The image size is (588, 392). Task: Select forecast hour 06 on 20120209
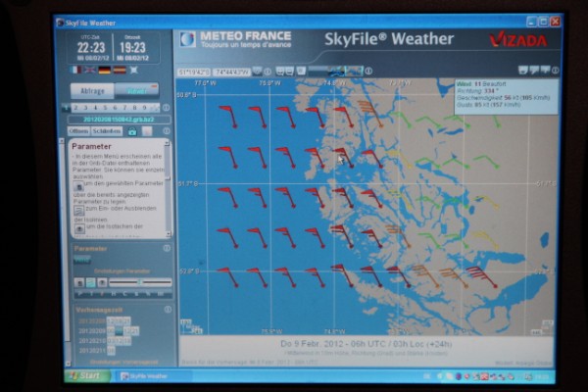[119, 331]
